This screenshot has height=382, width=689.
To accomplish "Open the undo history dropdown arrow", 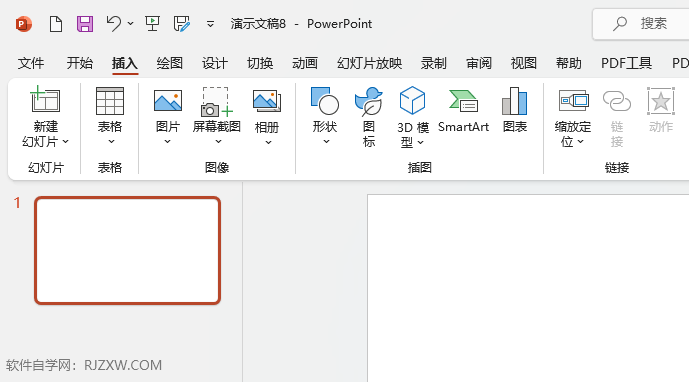I will (x=131, y=23).
